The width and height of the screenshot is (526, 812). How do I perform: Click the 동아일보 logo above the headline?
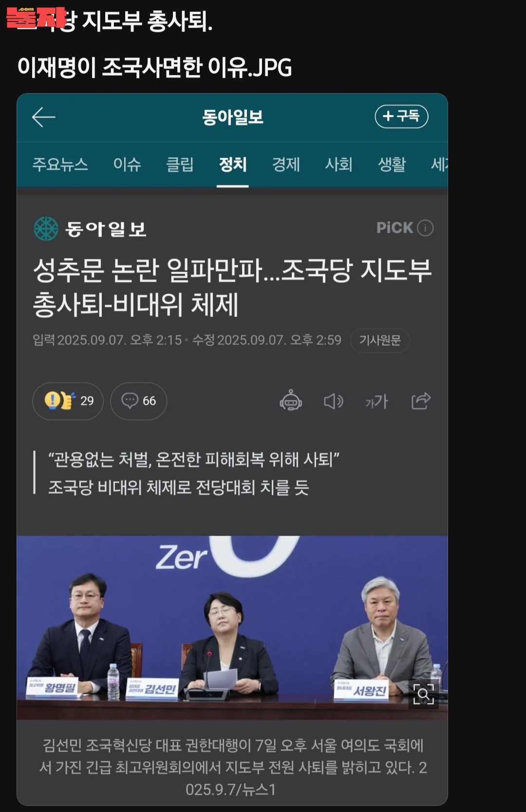[x=90, y=228]
